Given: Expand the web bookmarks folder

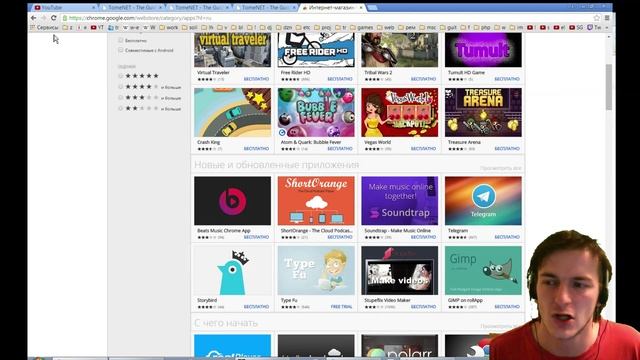Looking at the screenshot, I should [386, 27].
